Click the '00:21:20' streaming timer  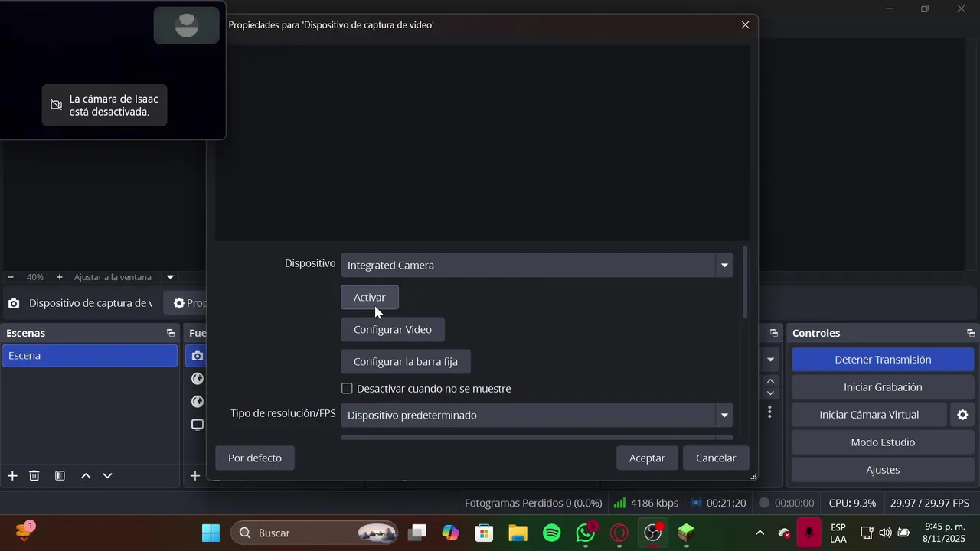(x=718, y=503)
